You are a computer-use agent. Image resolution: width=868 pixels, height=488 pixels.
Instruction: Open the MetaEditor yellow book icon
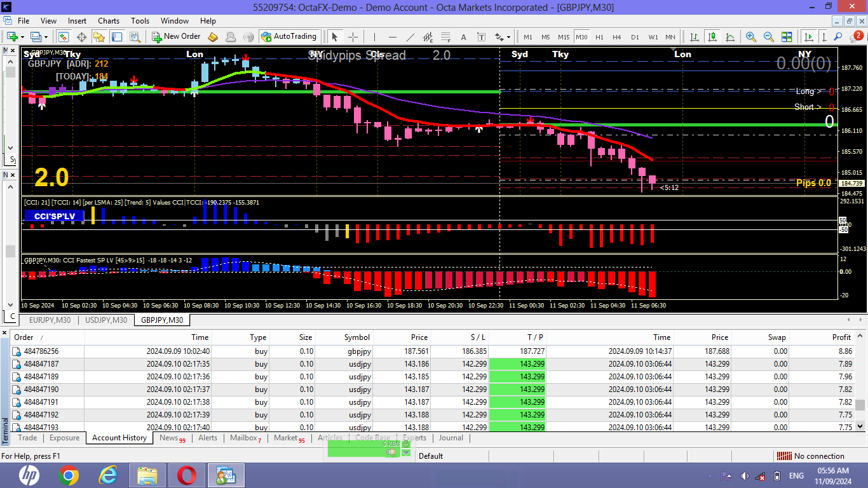click(x=214, y=37)
